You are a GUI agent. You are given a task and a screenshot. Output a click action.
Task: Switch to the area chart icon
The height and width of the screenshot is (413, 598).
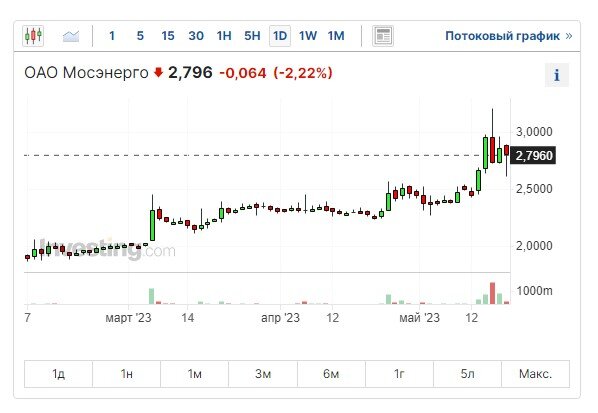[x=71, y=36]
